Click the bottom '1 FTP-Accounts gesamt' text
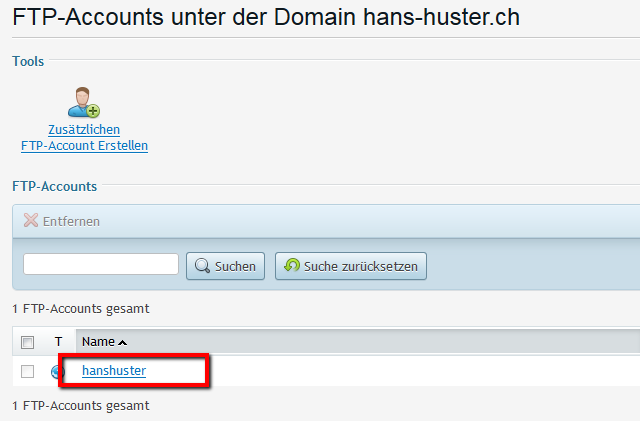The height and width of the screenshot is (421, 640). click(x=80, y=406)
